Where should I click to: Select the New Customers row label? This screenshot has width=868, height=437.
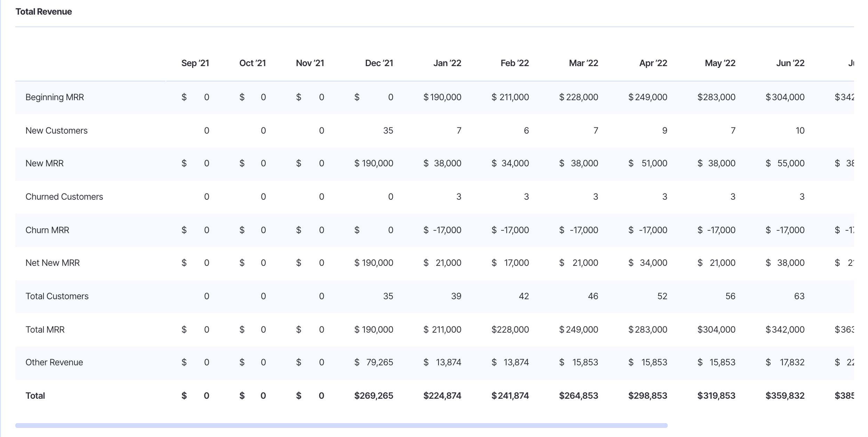(56, 131)
